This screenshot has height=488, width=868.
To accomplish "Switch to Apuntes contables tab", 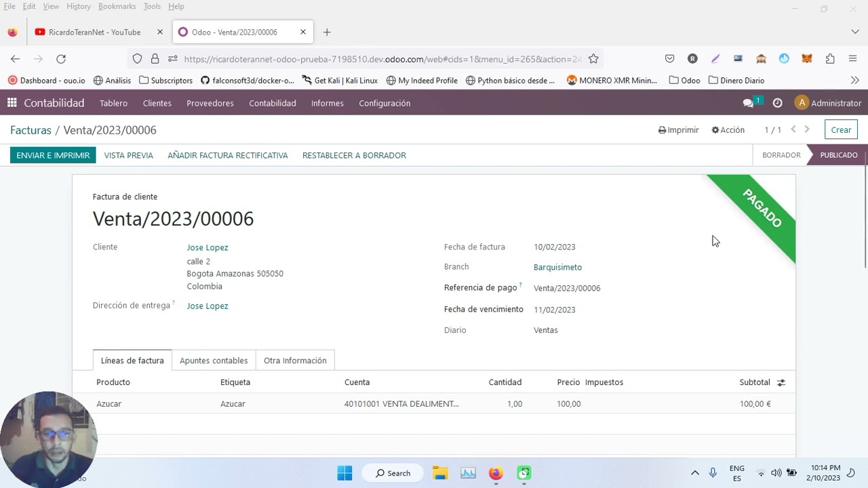I will pyautogui.click(x=214, y=361).
